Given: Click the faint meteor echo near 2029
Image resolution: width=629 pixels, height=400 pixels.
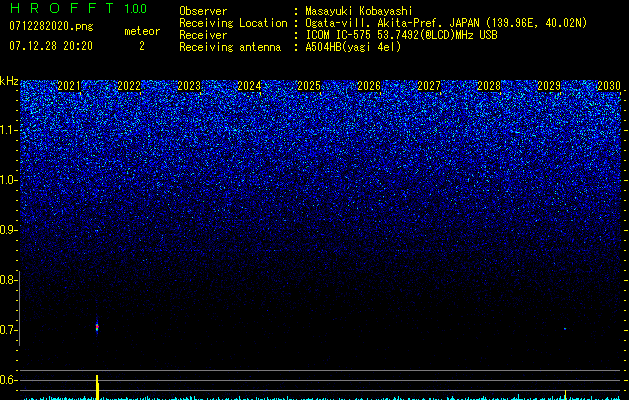Looking at the screenshot, I should point(565,329).
